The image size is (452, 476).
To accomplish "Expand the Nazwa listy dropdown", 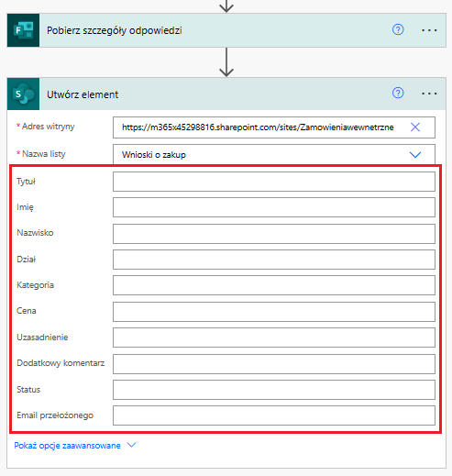I will point(415,155).
